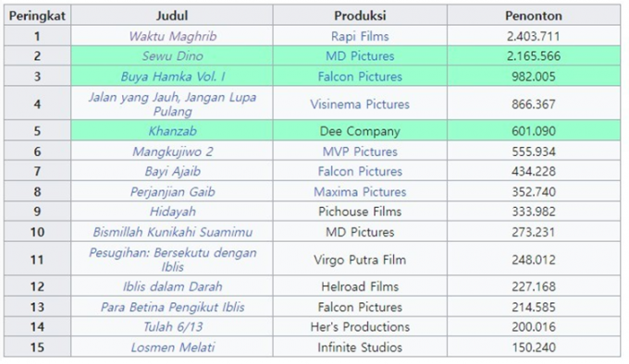Click the Iblis dalam Darah link
Viewport: 629px width, 364px height.
(x=172, y=286)
